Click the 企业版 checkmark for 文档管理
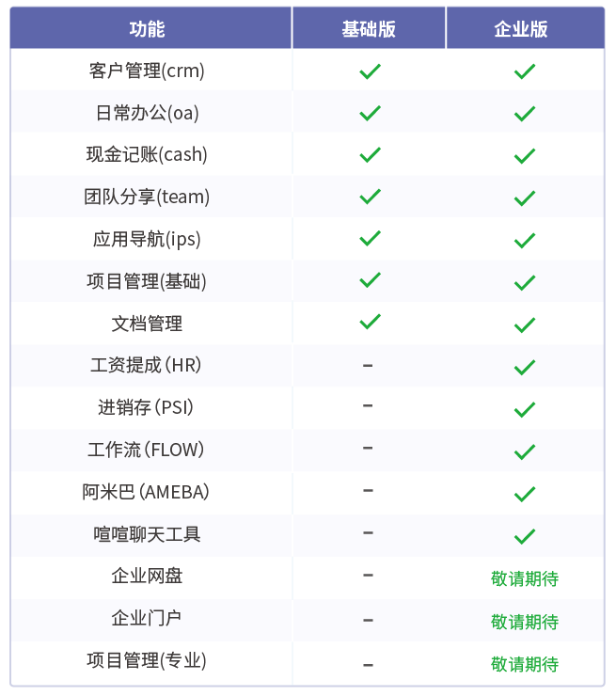 [x=524, y=324]
